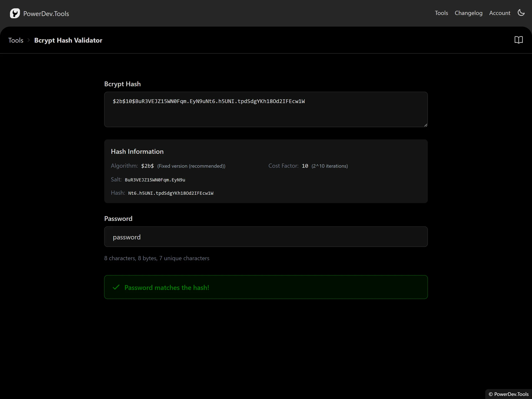
Task: Open the Changelog page
Action: pyautogui.click(x=468, y=13)
